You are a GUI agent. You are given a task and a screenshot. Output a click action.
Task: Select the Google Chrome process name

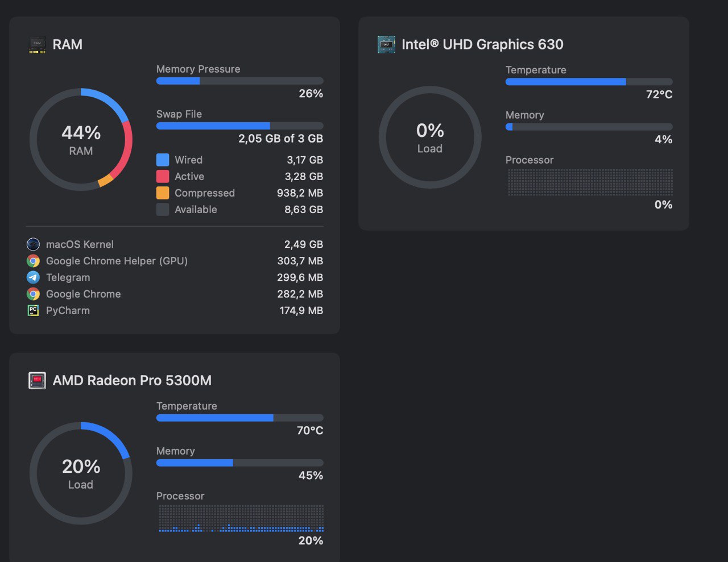pyautogui.click(x=83, y=294)
